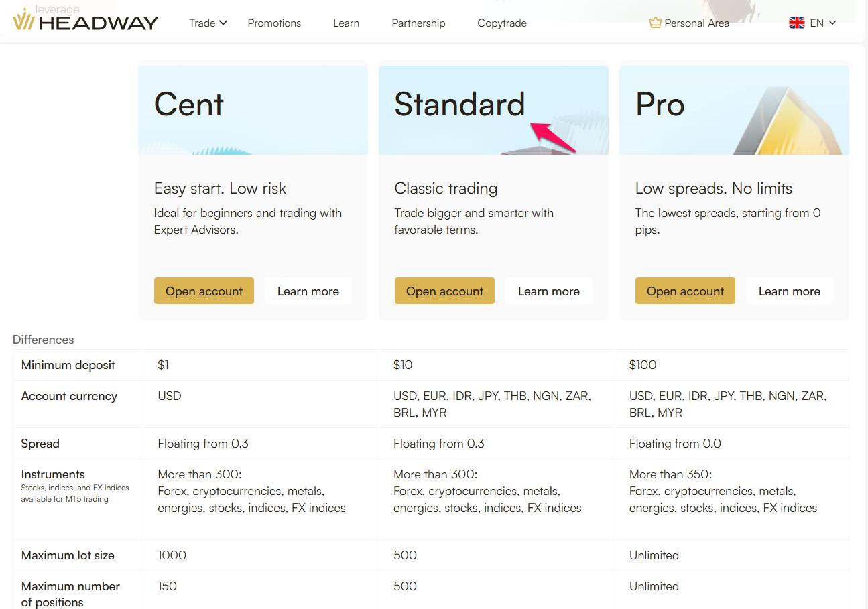Expand the Trade menu
The image size is (868, 609).
click(x=208, y=23)
